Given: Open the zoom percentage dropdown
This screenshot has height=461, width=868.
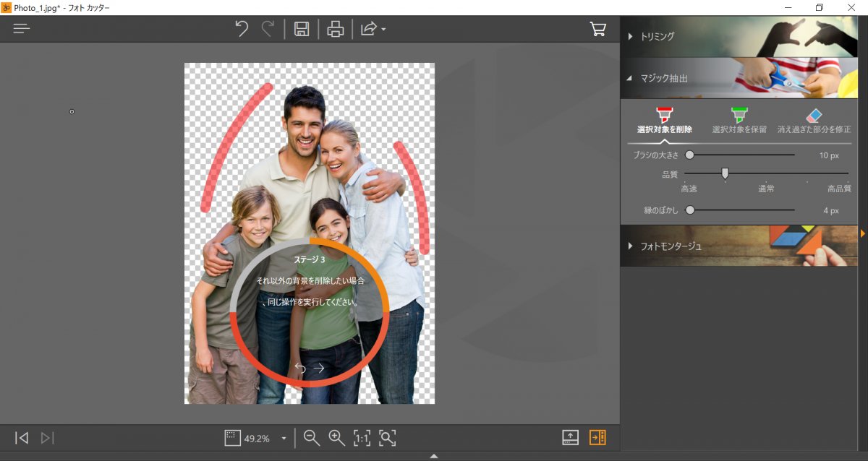Looking at the screenshot, I should [284, 438].
